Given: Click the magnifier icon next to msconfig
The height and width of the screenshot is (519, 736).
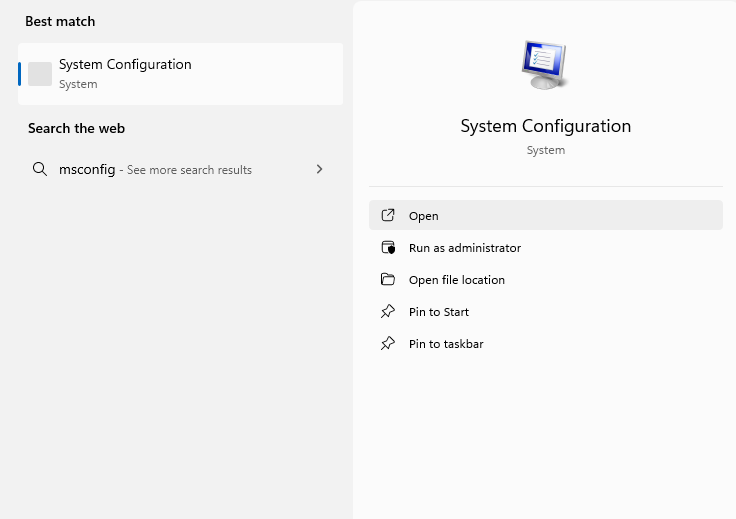Looking at the screenshot, I should point(40,169).
